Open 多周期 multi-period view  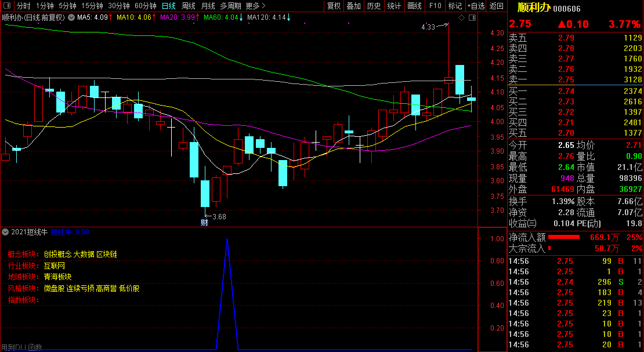click(x=231, y=6)
